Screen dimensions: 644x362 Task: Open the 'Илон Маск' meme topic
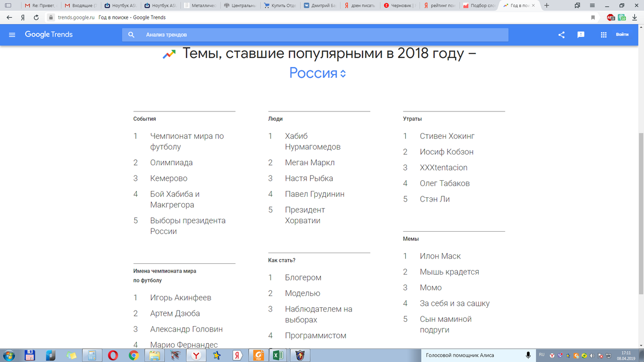[440, 256]
